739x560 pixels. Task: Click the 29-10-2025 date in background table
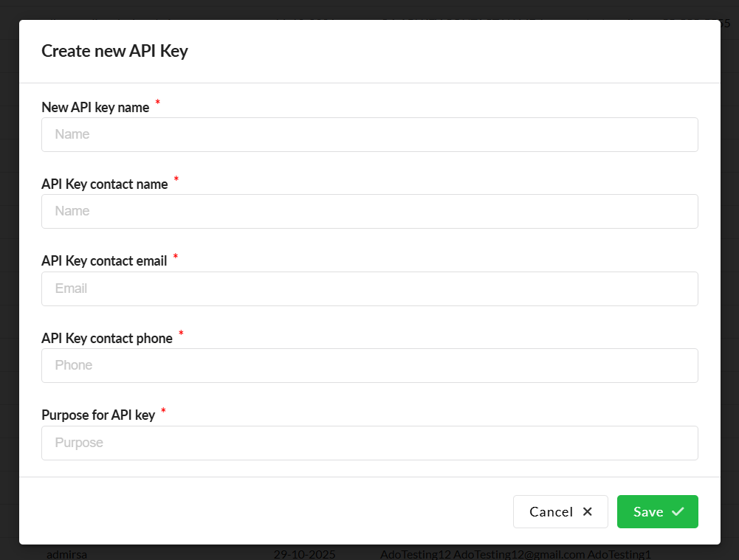[305, 554]
